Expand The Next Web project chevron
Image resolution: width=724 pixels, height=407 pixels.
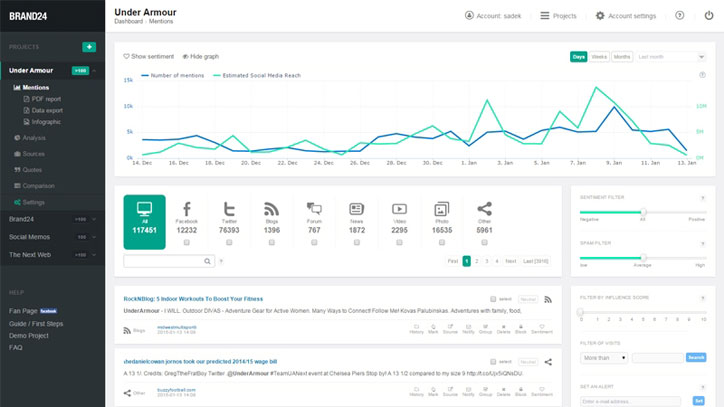[94, 255]
